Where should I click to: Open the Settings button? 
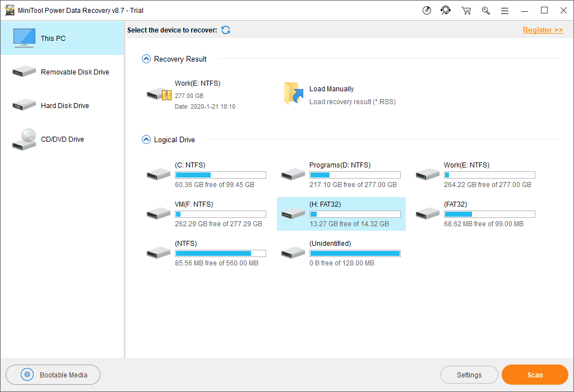pyautogui.click(x=469, y=375)
